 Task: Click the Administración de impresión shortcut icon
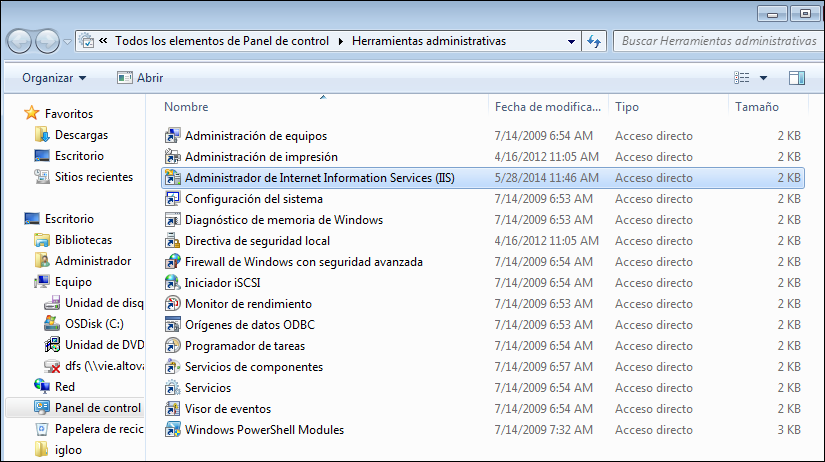(x=173, y=157)
